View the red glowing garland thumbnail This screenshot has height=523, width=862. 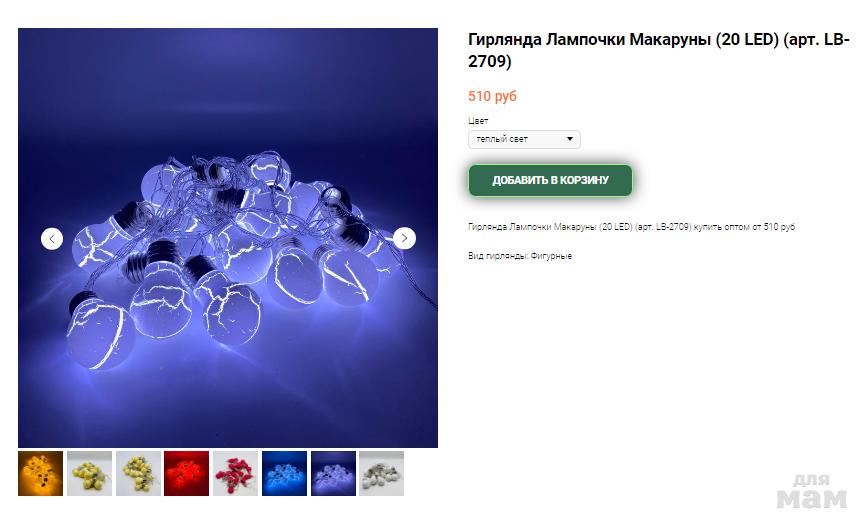pos(186,474)
